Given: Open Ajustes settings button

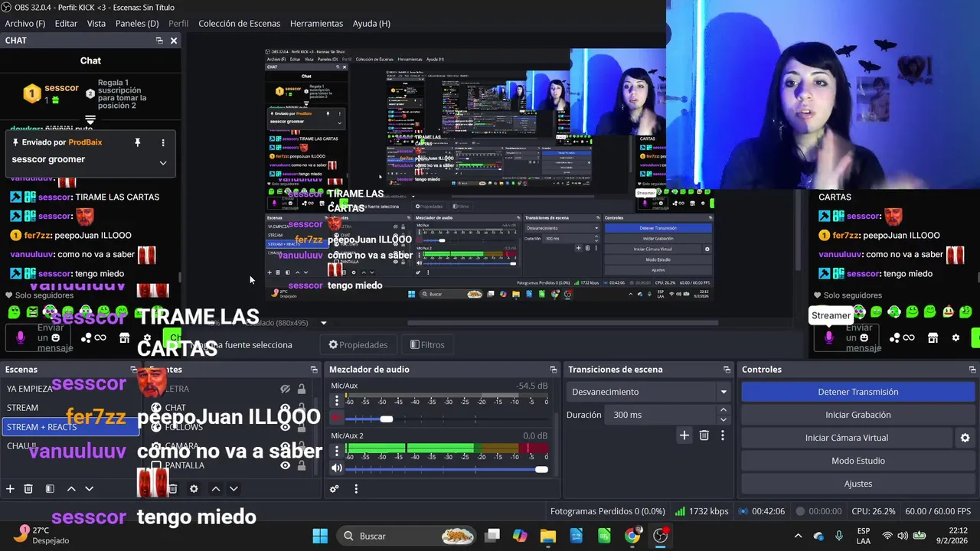Looking at the screenshot, I should [857, 484].
